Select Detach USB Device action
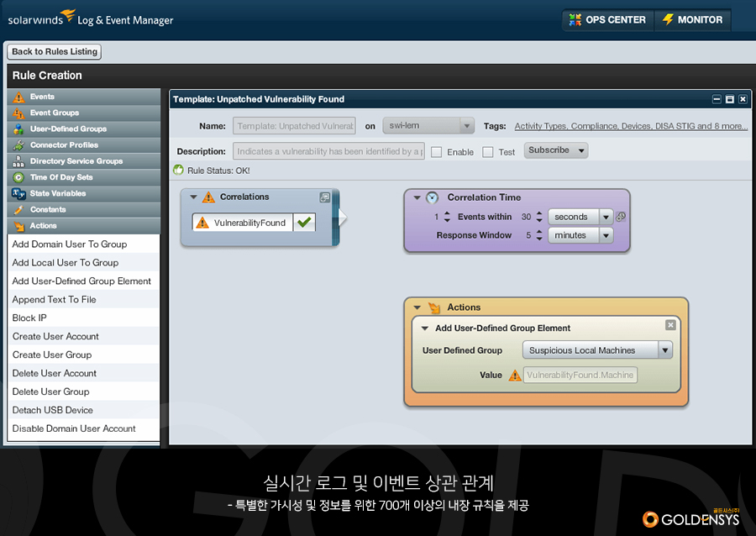This screenshot has height=536, width=756. tap(83, 410)
